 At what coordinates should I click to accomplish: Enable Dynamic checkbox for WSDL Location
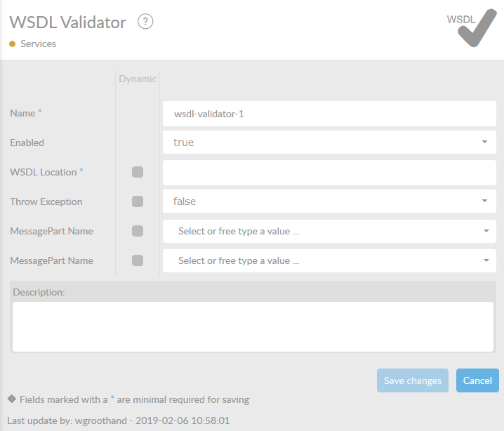pyautogui.click(x=138, y=172)
